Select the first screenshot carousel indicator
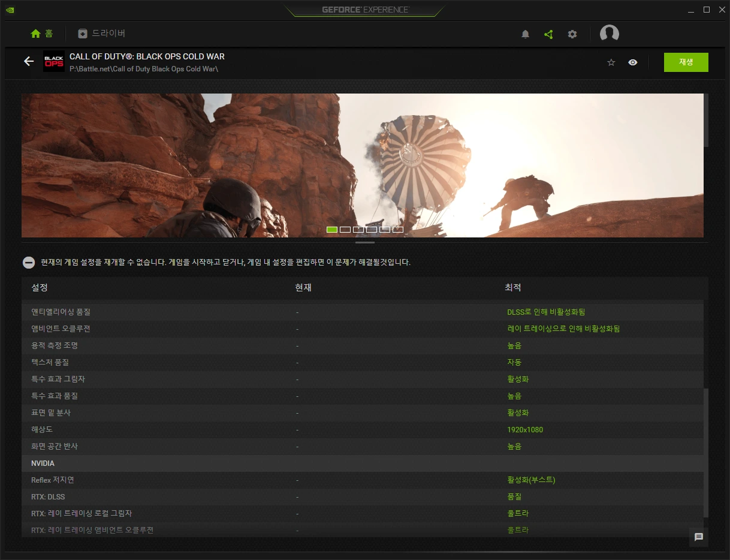Viewport: 730px width, 560px height. coord(332,230)
